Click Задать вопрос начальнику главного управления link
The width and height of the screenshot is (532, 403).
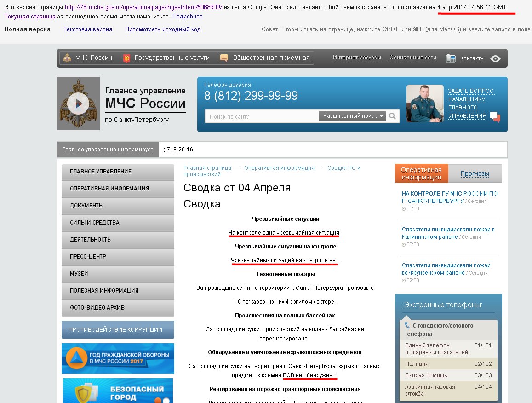click(x=471, y=103)
